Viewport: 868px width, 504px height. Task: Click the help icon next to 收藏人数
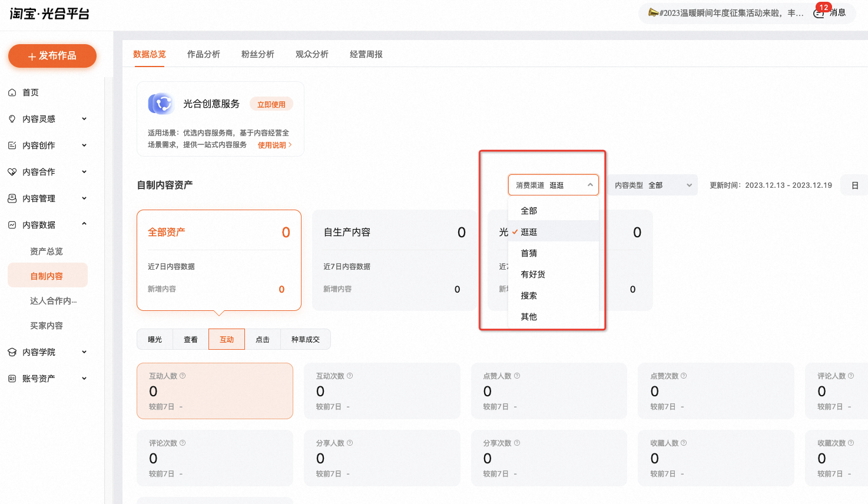point(684,443)
